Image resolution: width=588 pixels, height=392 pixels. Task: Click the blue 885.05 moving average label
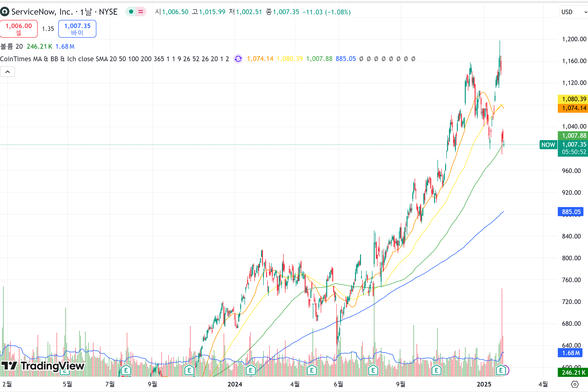coord(571,212)
